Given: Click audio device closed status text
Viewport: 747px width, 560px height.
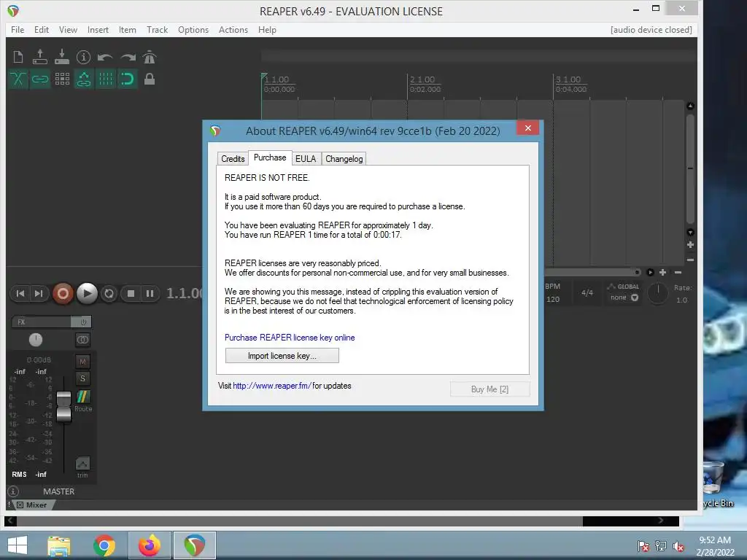Looking at the screenshot, I should (651, 29).
